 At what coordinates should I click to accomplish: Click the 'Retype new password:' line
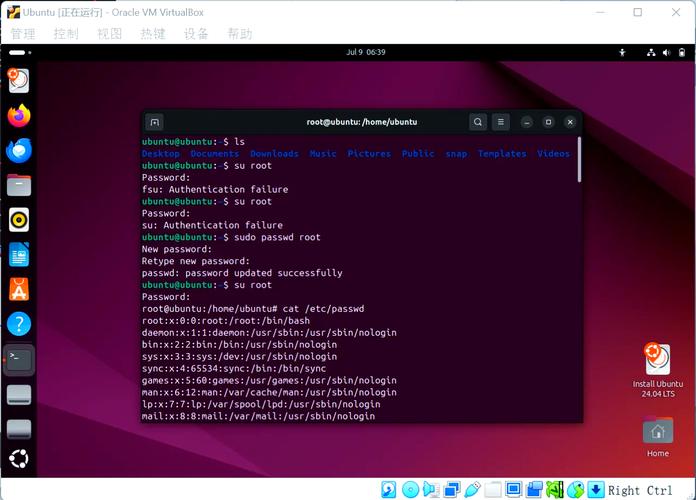coord(196,261)
